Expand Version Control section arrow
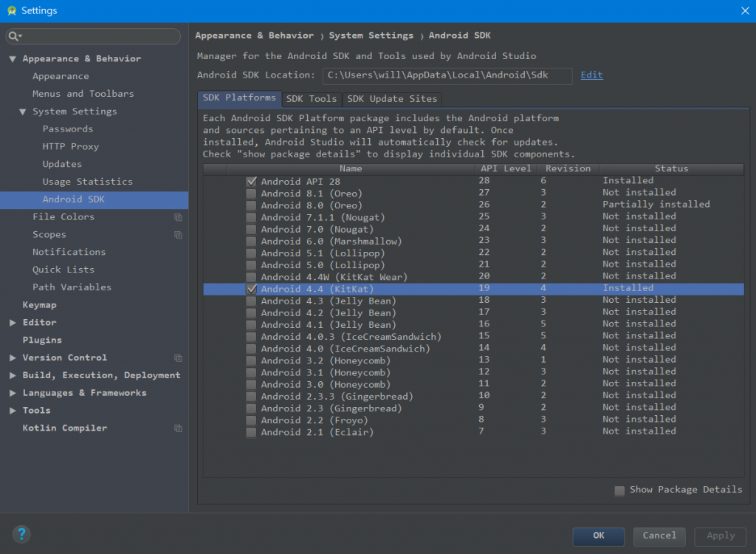Screen dimensions: 756x554 pos(13,358)
